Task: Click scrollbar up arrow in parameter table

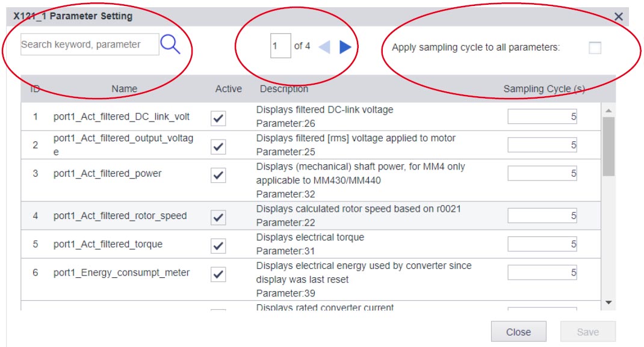Action: tap(608, 110)
